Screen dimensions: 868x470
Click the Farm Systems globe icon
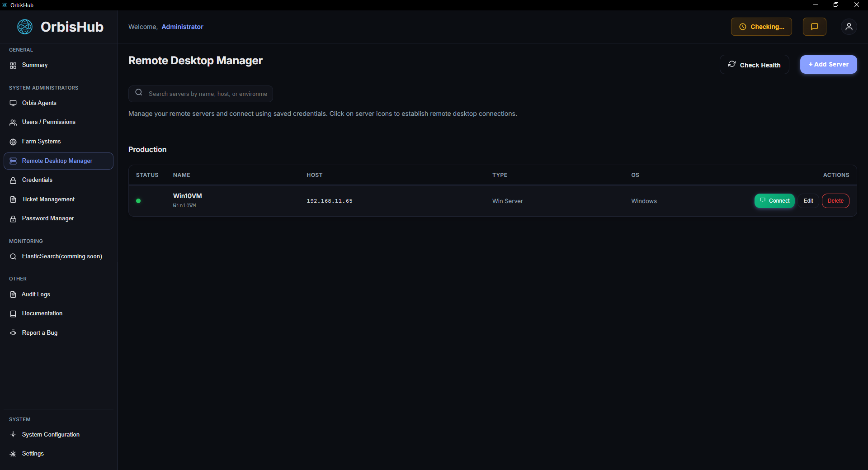[13, 142]
